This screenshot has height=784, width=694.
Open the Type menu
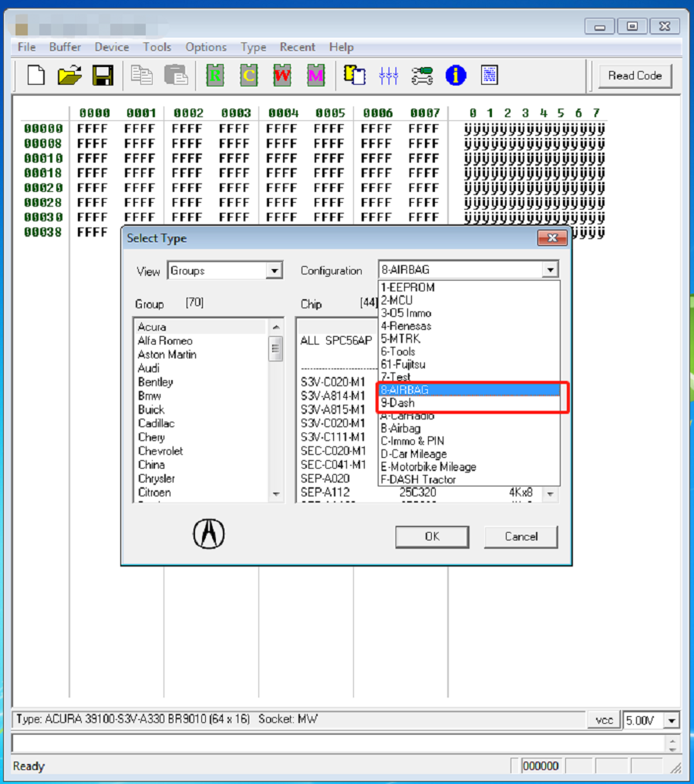tap(253, 47)
